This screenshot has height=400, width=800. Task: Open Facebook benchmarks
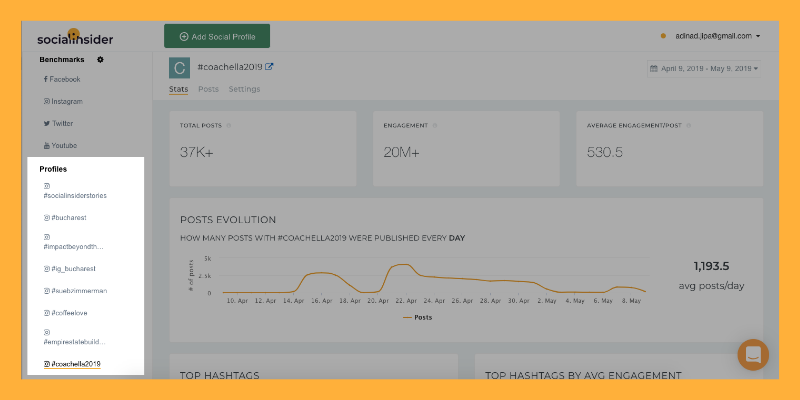tap(62, 79)
